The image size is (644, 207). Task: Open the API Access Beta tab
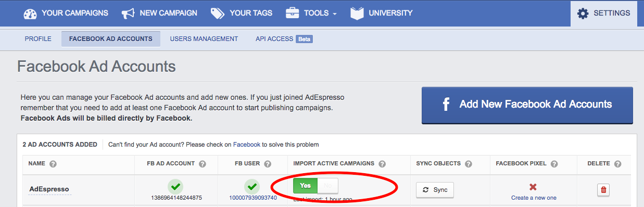(284, 39)
